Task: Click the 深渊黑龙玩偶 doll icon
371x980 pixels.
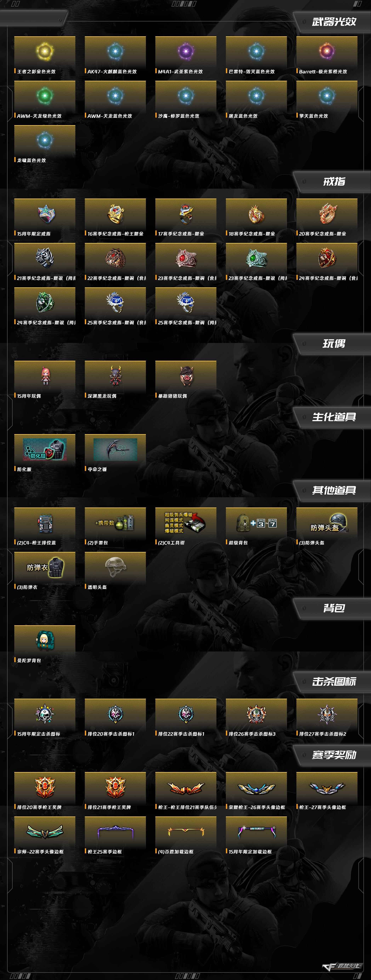Action: [115, 375]
